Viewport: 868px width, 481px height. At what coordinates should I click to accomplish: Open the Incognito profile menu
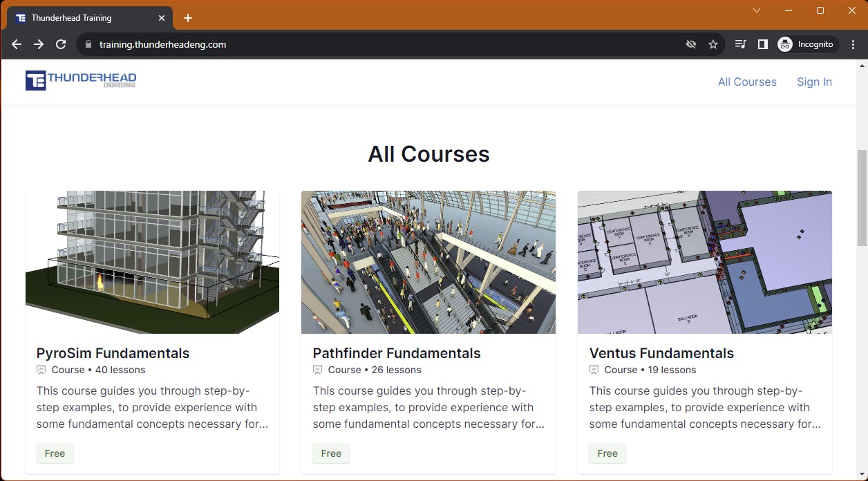point(806,44)
